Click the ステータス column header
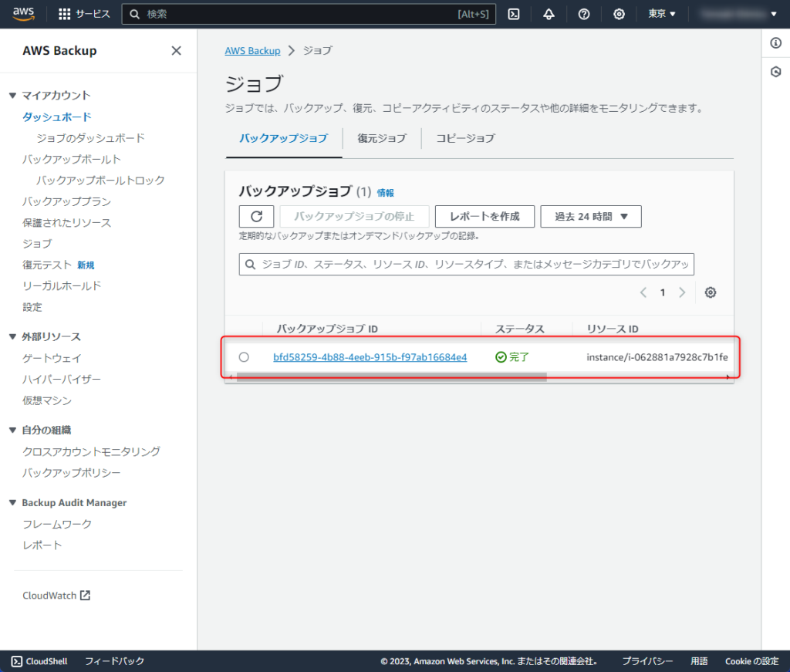This screenshot has width=790, height=672. tap(520, 329)
